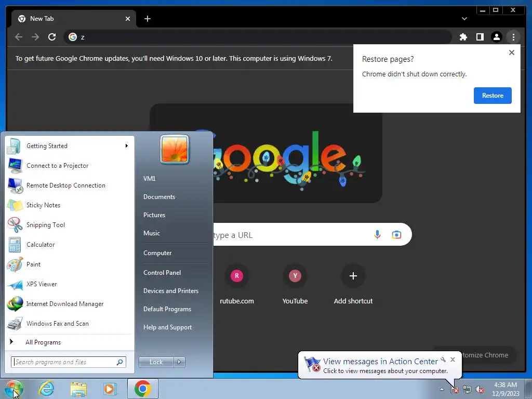Open Chrome profile avatar icon

tap(496, 37)
